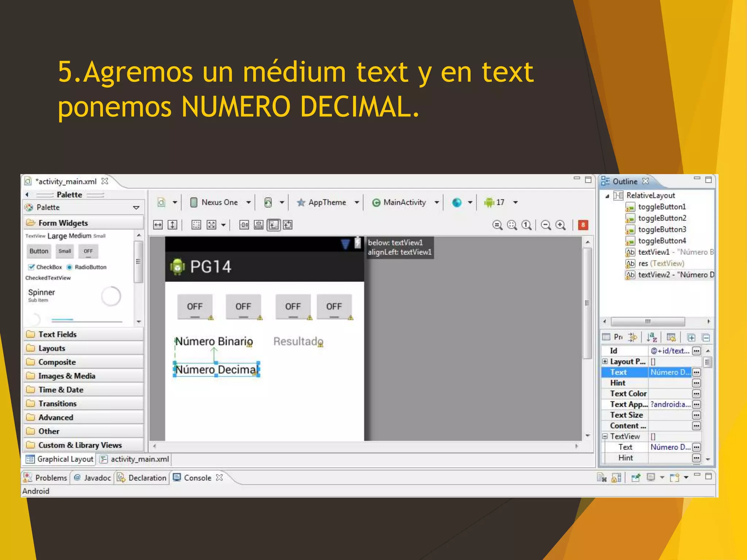
Task: Click show advanced properties icon in Properties
Action: [632, 337]
